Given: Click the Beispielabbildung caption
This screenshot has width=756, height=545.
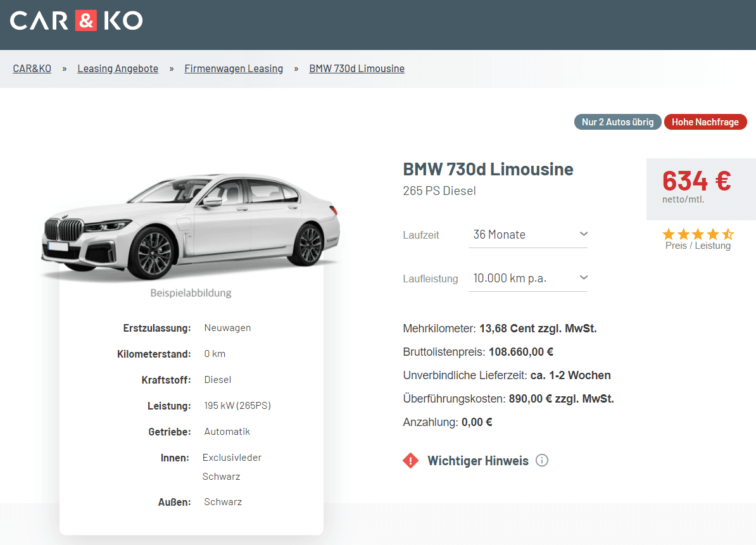Looking at the screenshot, I should (x=191, y=293).
